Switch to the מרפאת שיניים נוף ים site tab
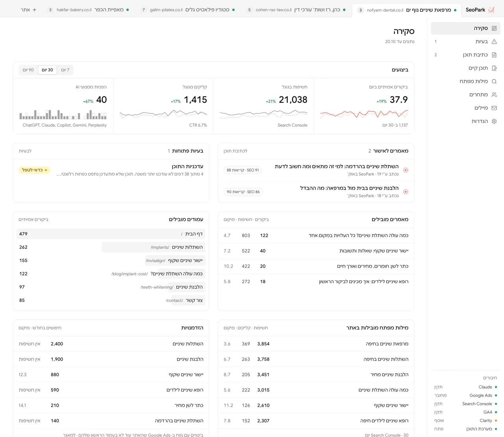 [x=406, y=10]
